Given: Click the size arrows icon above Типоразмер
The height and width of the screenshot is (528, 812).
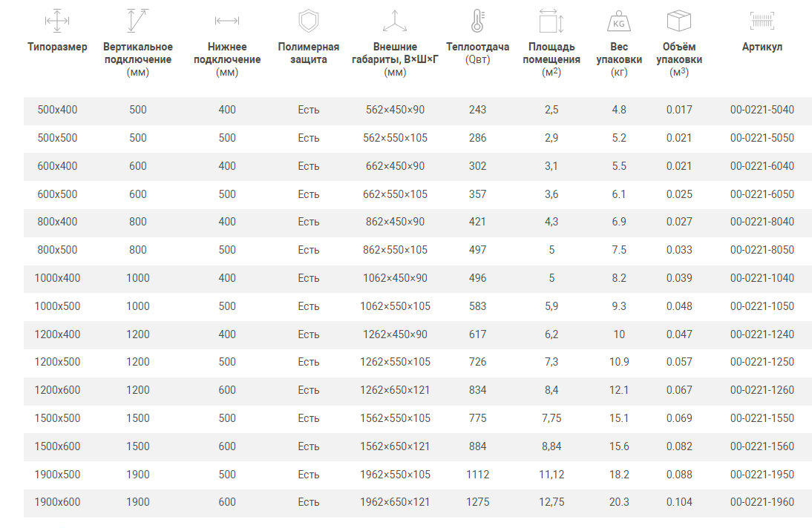Looking at the screenshot, I should click(x=57, y=20).
